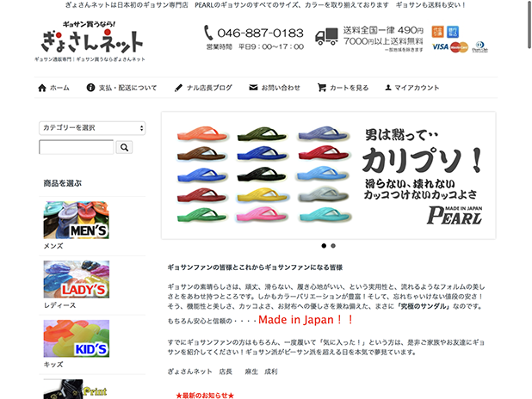Click the person icon beside マイアカウント
The width and height of the screenshot is (532, 399).
pyautogui.click(x=388, y=88)
